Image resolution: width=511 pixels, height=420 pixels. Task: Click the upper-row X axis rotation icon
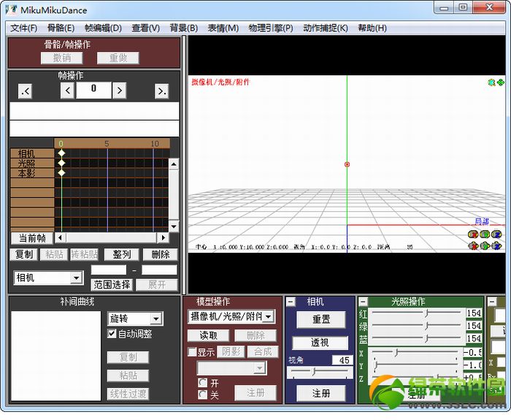click(473, 234)
